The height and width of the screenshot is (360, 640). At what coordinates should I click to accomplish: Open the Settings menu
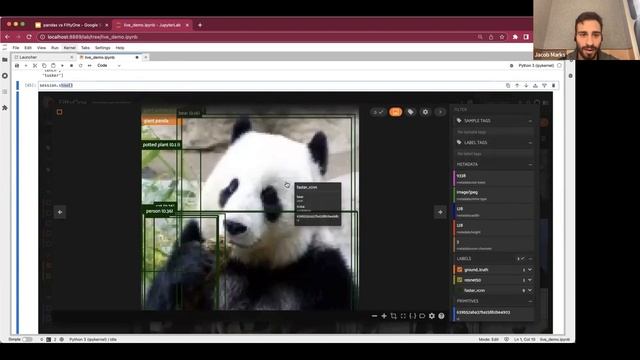(x=102, y=48)
